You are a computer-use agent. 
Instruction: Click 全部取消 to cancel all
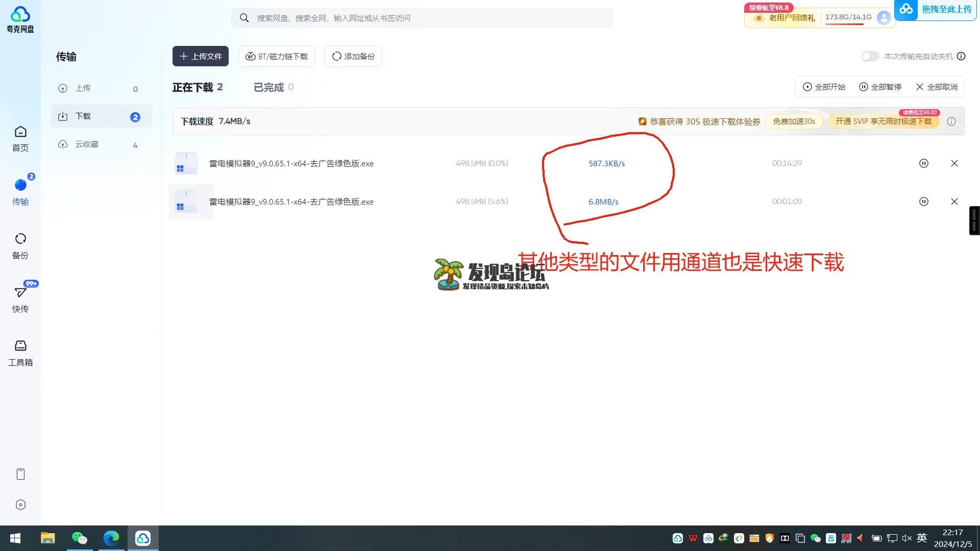[936, 87]
